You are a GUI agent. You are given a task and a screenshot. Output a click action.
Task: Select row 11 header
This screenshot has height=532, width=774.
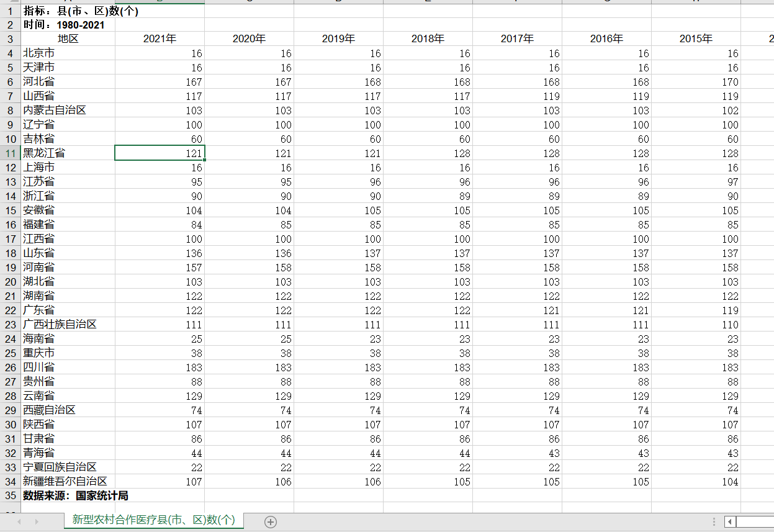click(x=11, y=153)
